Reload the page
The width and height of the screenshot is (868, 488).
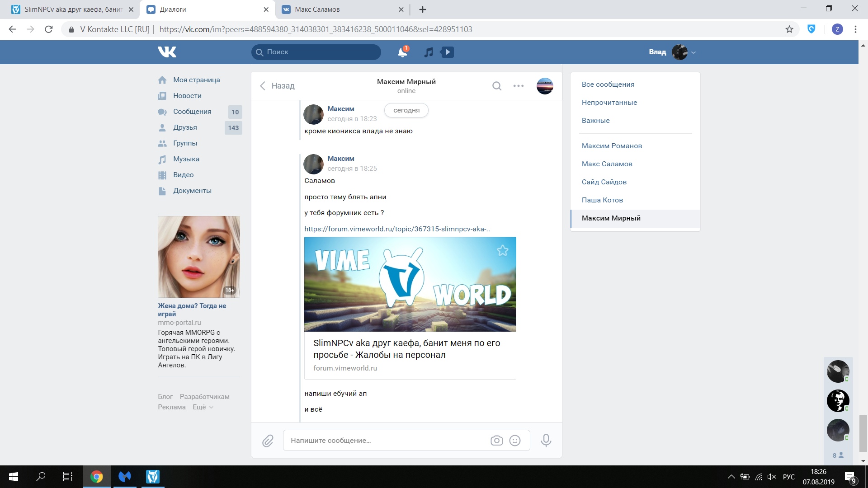pos(49,29)
